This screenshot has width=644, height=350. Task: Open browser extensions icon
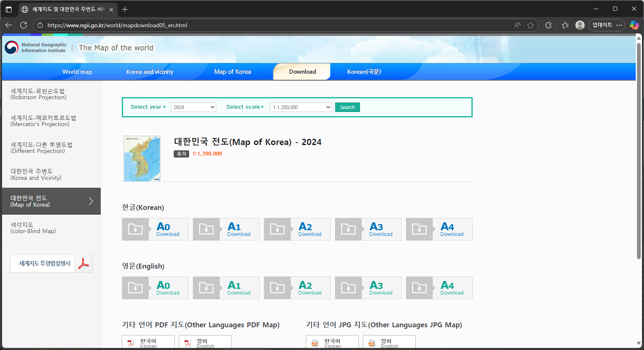548,25
